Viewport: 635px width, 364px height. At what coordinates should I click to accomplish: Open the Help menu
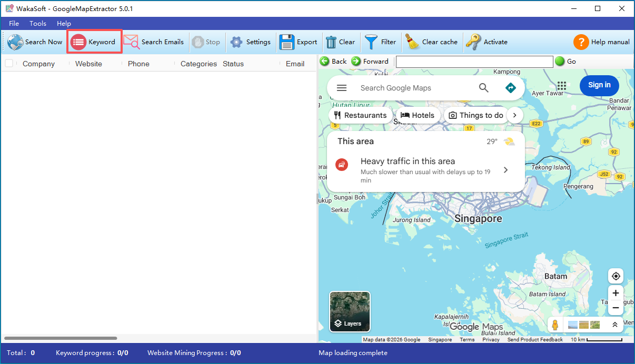click(x=64, y=24)
